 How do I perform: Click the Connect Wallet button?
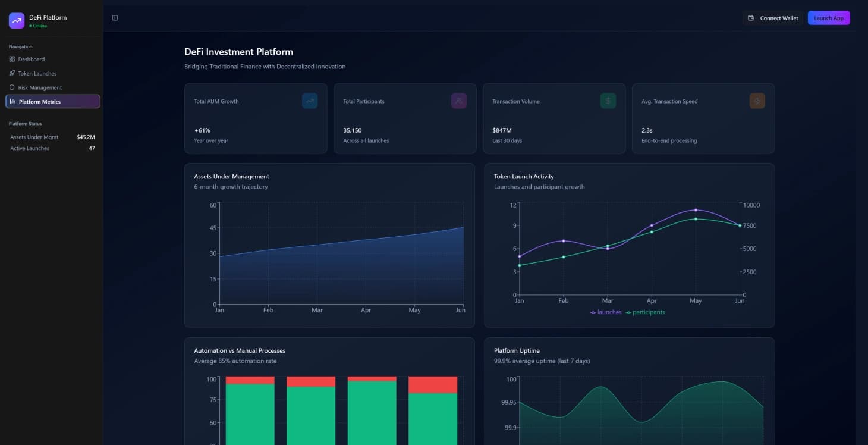pos(774,18)
